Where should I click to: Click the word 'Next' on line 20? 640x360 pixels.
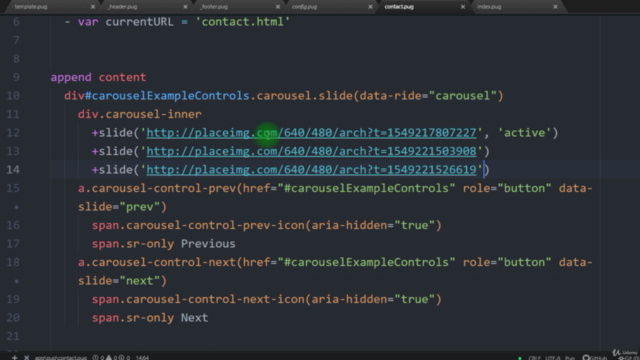(x=194, y=318)
